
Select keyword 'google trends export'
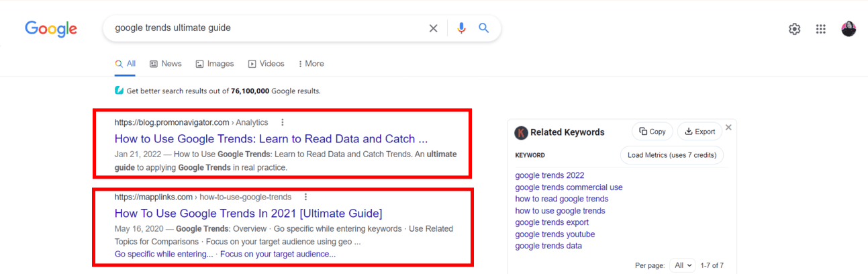pyautogui.click(x=552, y=222)
